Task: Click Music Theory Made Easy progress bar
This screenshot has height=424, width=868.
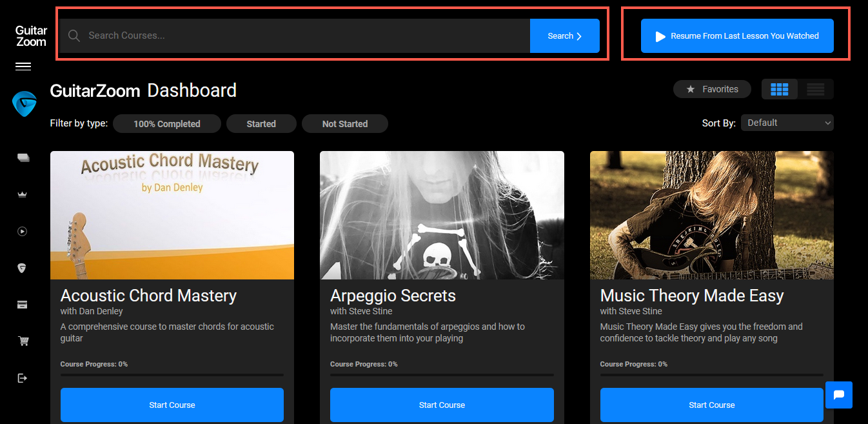Action: point(712,374)
